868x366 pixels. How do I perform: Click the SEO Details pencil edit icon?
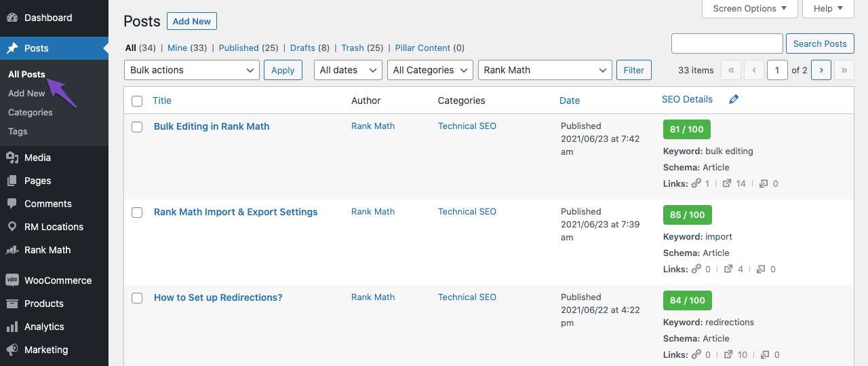point(734,99)
